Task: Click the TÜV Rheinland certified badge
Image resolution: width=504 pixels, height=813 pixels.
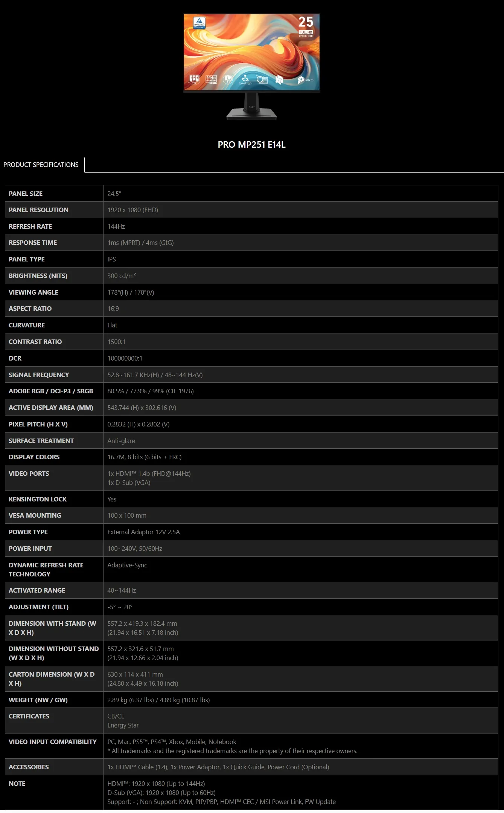Action: click(199, 23)
